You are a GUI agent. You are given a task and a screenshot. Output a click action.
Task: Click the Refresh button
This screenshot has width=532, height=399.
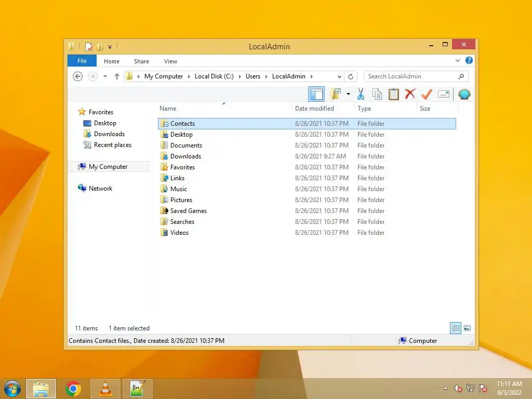tap(351, 77)
